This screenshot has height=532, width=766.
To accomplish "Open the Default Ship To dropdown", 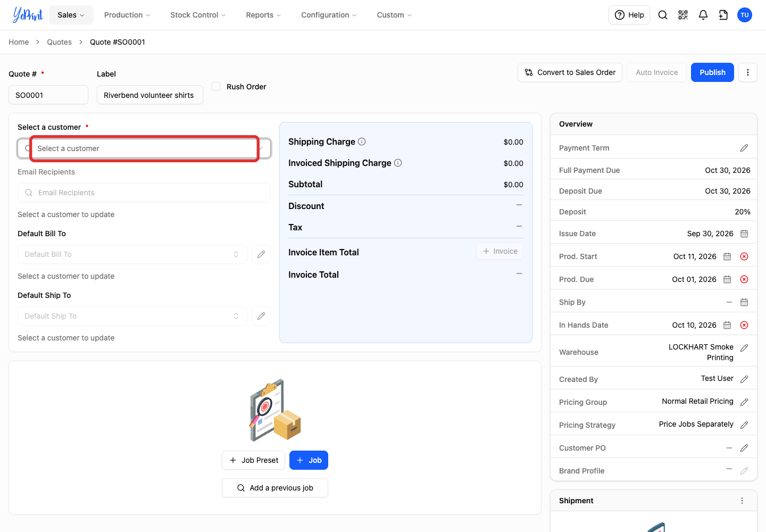I will click(x=132, y=316).
